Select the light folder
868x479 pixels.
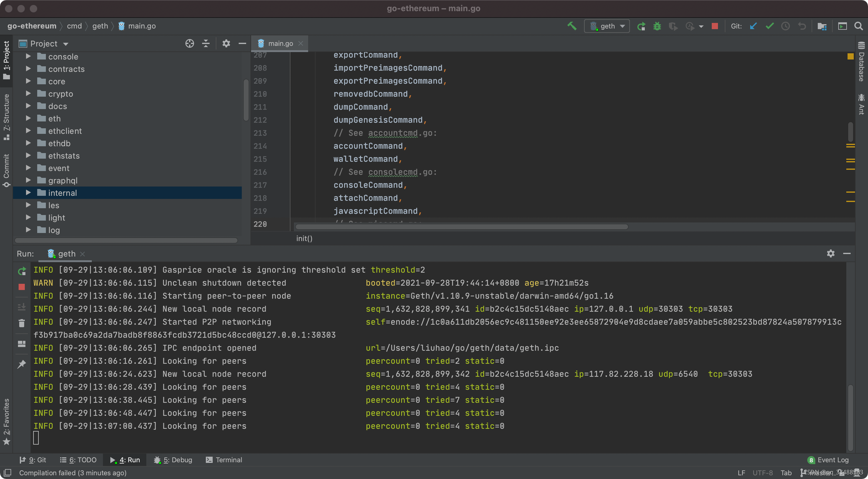pos(56,218)
